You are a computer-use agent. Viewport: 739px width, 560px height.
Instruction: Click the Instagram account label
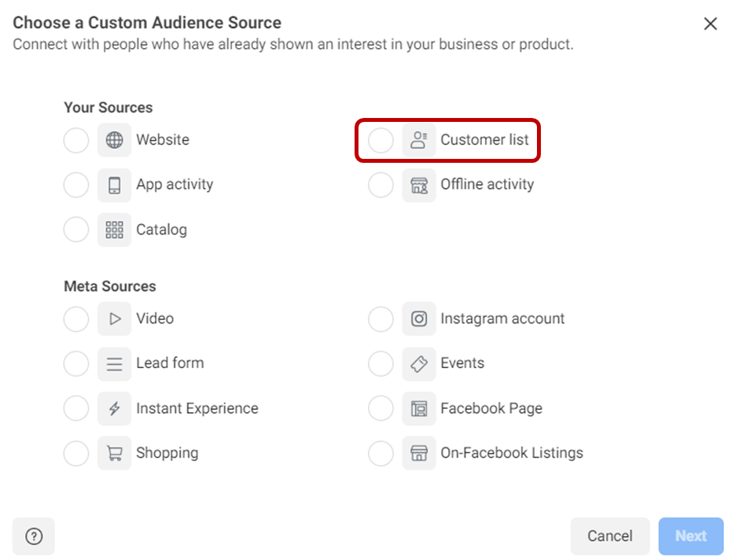click(502, 319)
